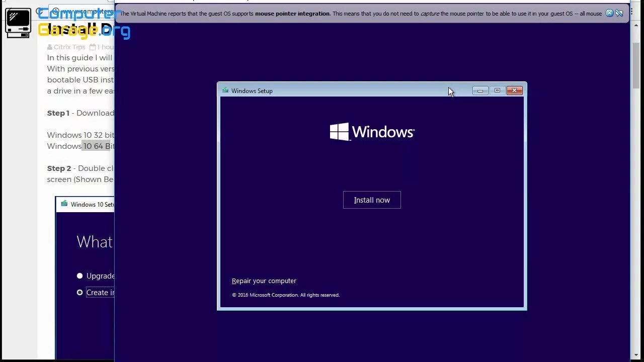644x362 pixels.
Task: Click the Install now button
Action: click(x=372, y=200)
